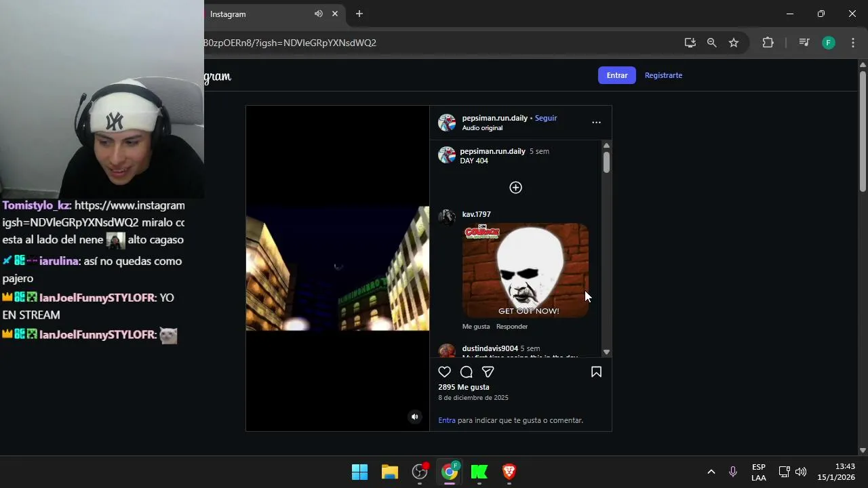Open the ESP LAA language selector
Image resolution: width=868 pixels, height=488 pixels.
[759, 472]
